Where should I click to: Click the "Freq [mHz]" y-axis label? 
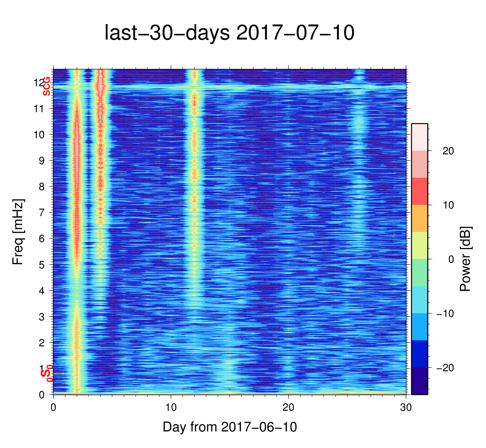18,232
